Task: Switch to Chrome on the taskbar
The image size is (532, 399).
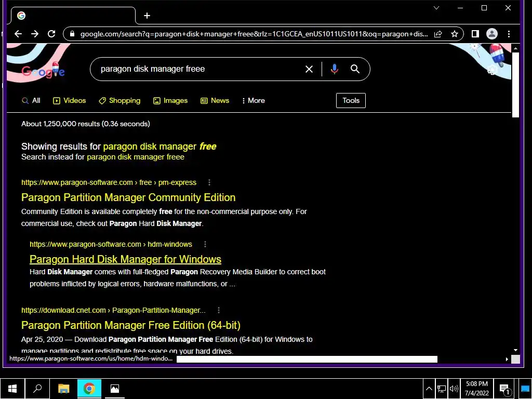Action: [x=89, y=389]
